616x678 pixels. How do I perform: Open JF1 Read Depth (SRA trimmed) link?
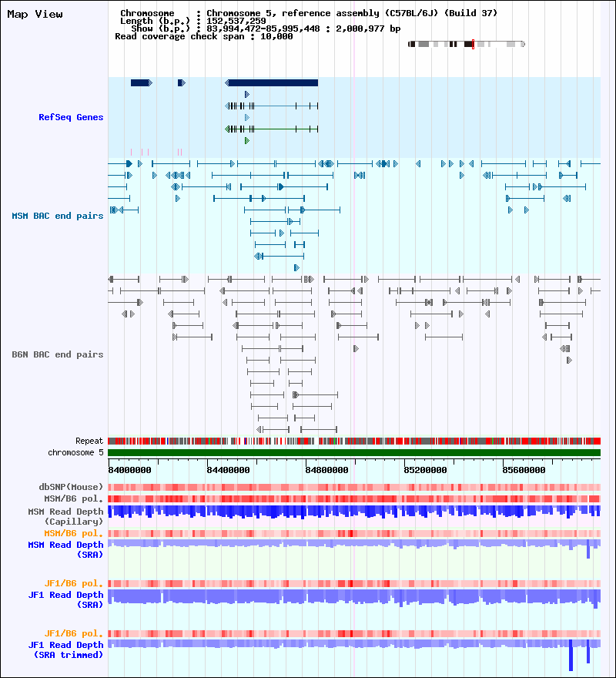pos(65,650)
